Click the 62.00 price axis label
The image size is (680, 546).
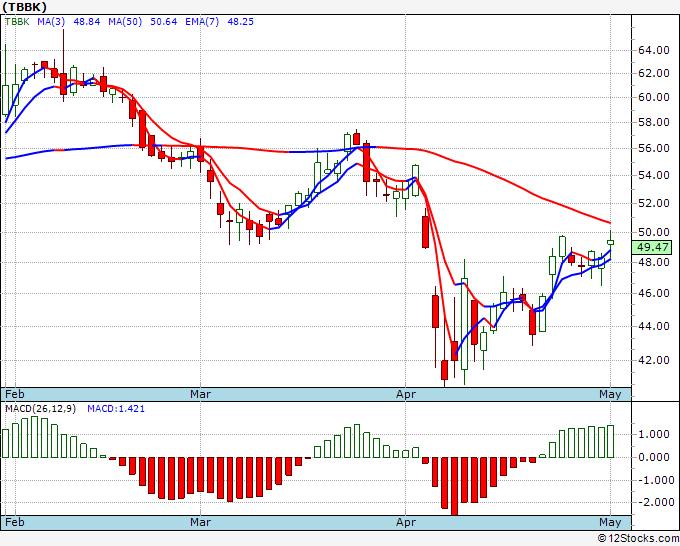[x=654, y=73]
